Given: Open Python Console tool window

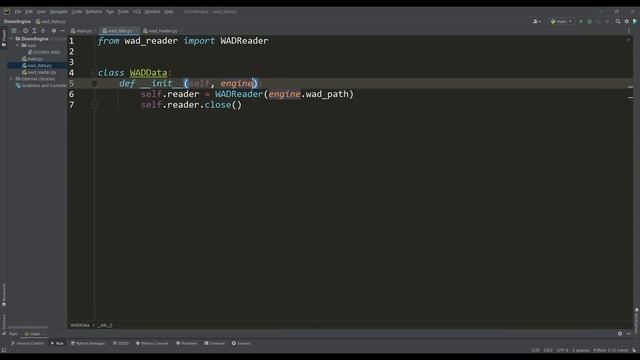Looking at the screenshot, I should (x=152, y=344).
